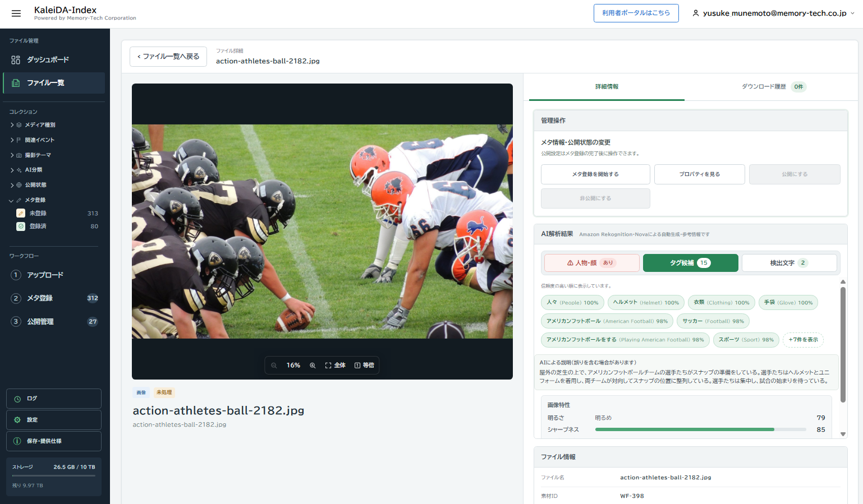
Task: Expand 関連イベント collection
Action: point(34,140)
